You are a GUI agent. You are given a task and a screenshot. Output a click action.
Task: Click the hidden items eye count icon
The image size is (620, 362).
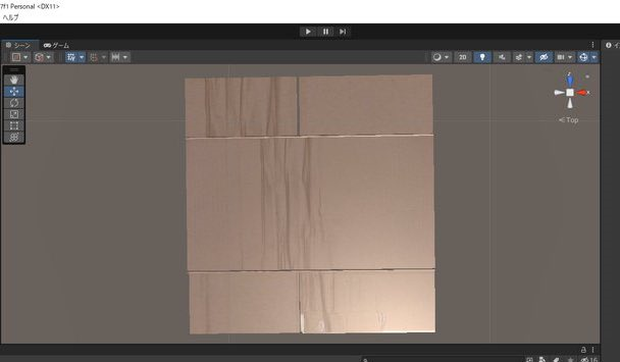click(589, 359)
